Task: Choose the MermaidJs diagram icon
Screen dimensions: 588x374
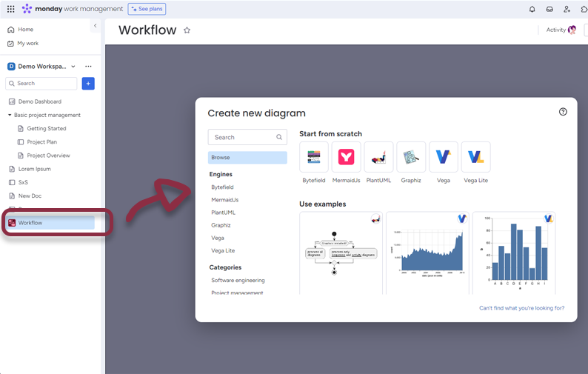Action: coord(346,157)
